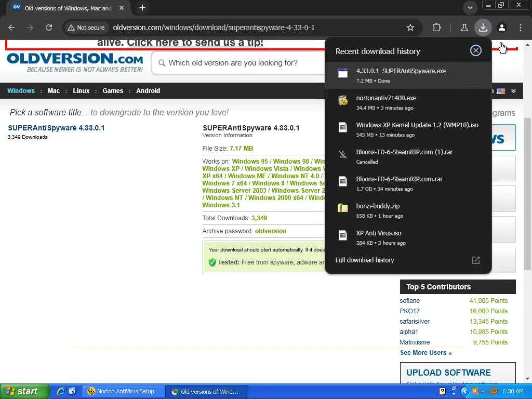532x399 pixels.
Task: Click Old versions of Wind… taskbar button
Action: (207, 392)
